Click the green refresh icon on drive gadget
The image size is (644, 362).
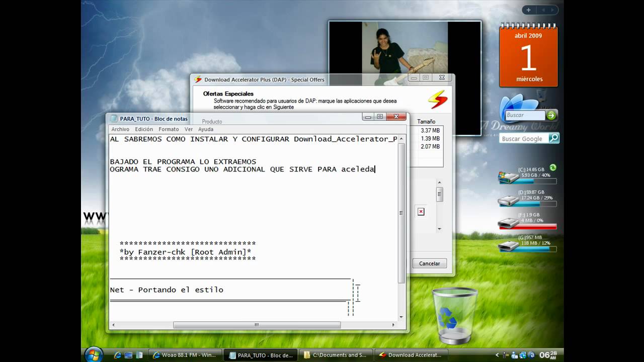pyautogui.click(x=553, y=167)
